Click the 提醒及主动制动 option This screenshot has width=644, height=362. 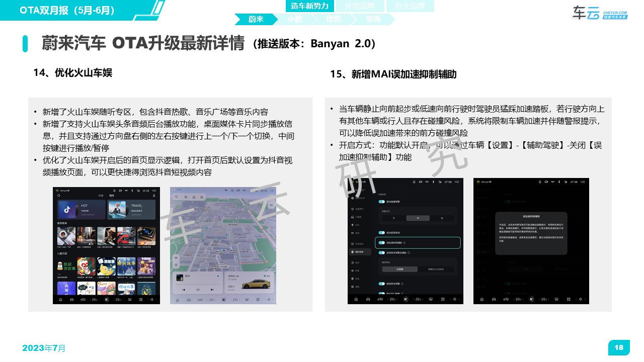[437, 269]
